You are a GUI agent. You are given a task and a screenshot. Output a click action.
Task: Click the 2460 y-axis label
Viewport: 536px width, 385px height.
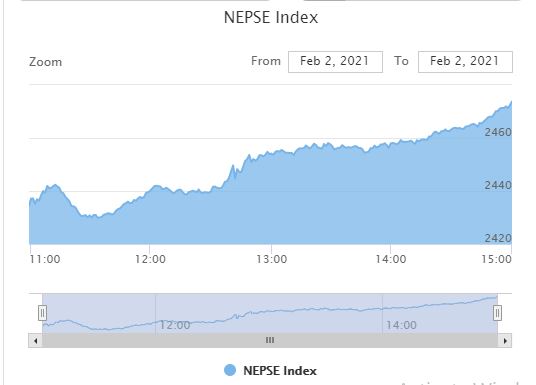tap(498, 132)
